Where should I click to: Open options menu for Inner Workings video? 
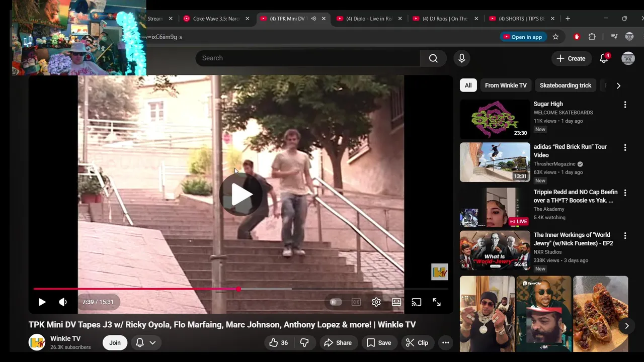point(625,236)
